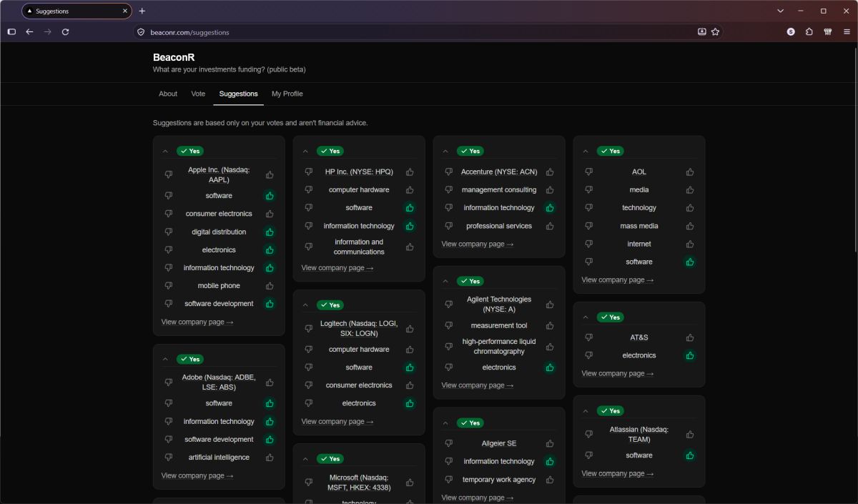
Task: Toggle like on AOL software tag
Action: click(x=690, y=262)
